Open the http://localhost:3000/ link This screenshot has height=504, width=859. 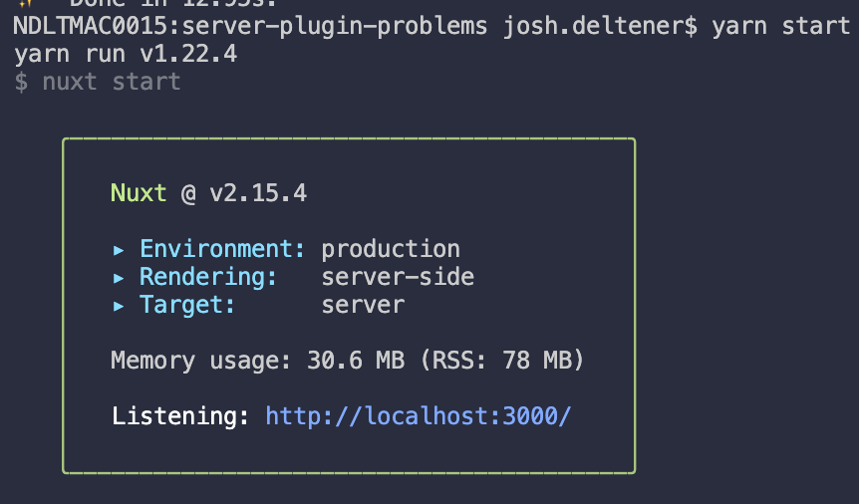click(418, 414)
